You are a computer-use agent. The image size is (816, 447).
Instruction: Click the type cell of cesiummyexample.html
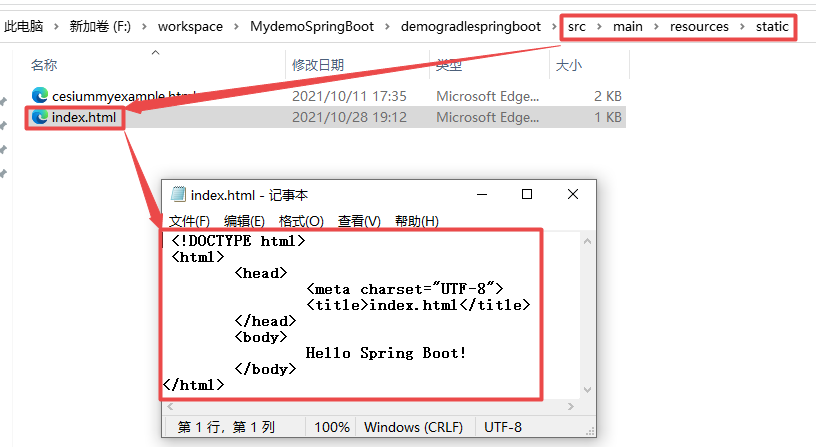[488, 96]
